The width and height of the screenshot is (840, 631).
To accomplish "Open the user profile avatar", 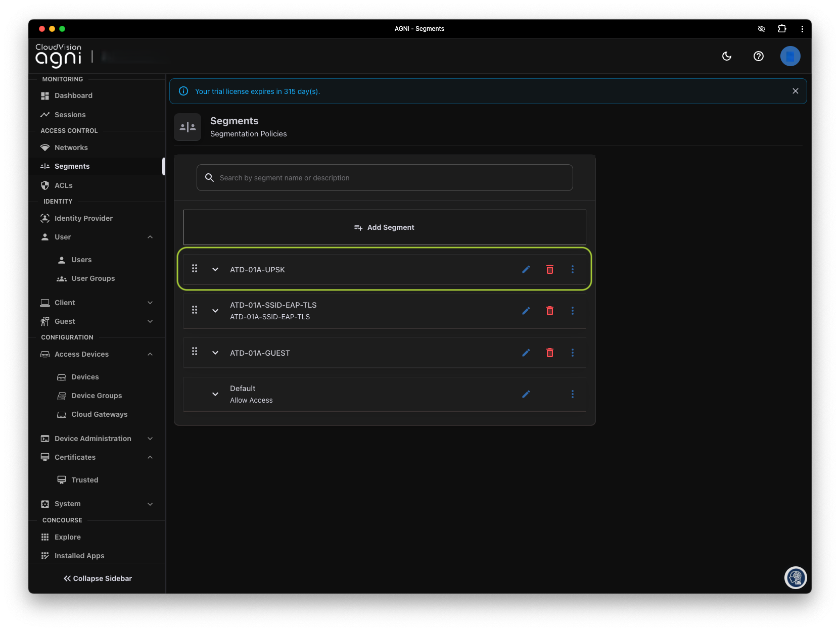I will point(790,56).
